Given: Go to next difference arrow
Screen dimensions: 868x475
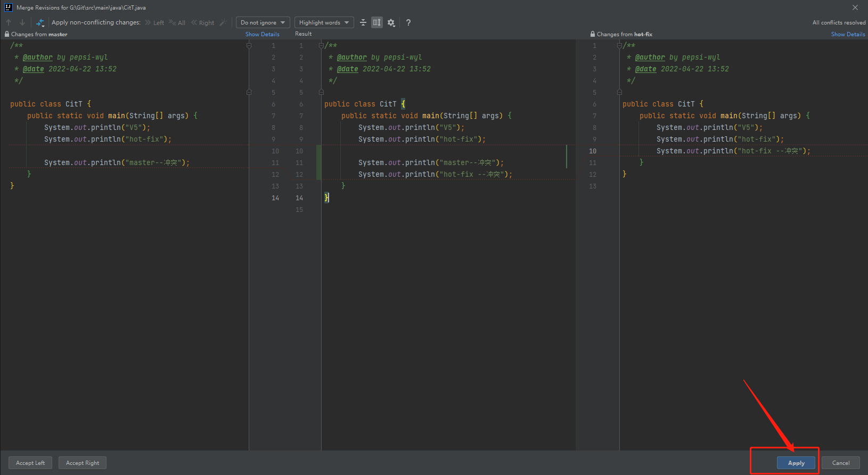Looking at the screenshot, I should (22, 22).
